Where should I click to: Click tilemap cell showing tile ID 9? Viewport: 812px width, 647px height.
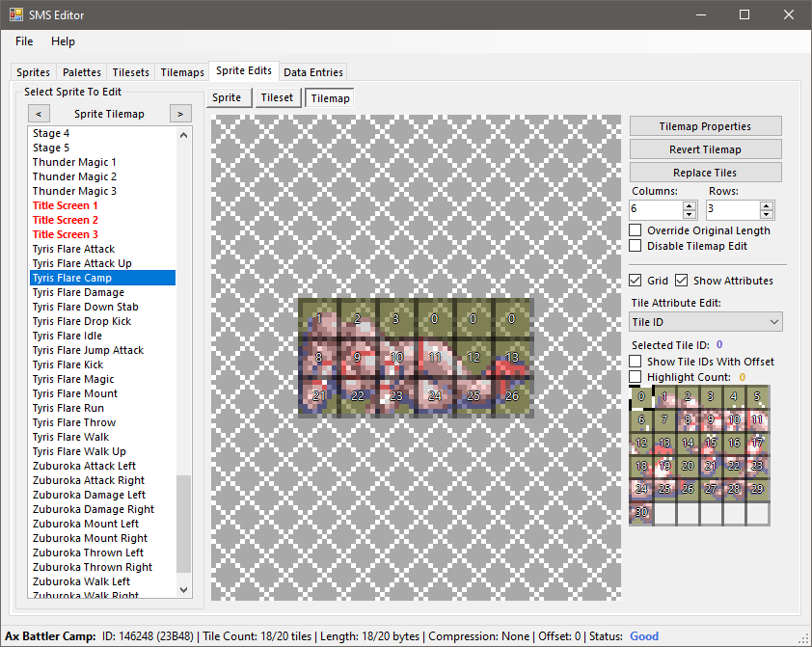click(358, 358)
